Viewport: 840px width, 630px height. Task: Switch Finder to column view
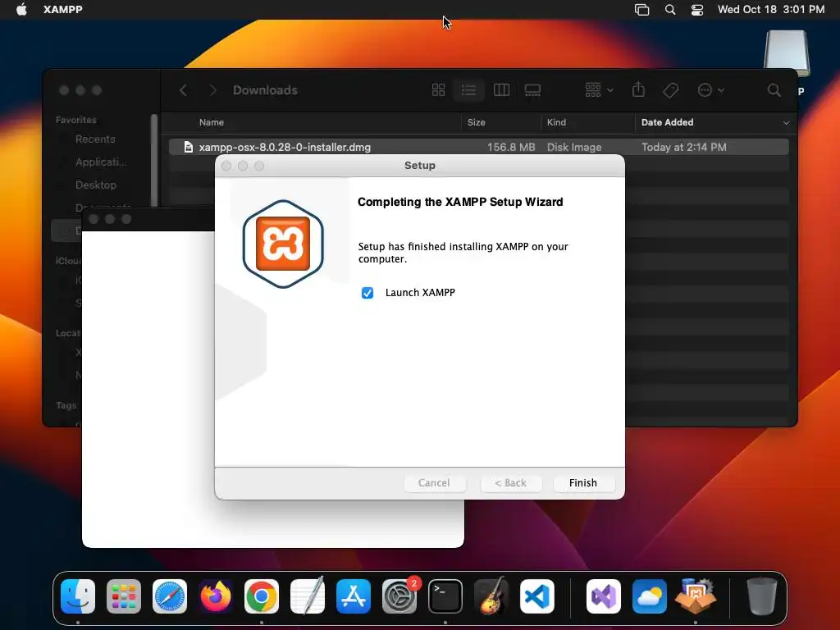pos(501,90)
